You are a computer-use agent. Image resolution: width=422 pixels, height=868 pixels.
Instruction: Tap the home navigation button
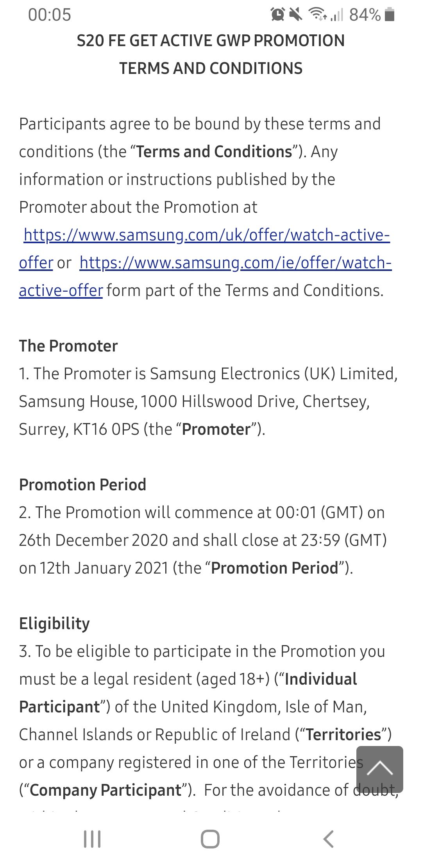[x=210, y=839]
